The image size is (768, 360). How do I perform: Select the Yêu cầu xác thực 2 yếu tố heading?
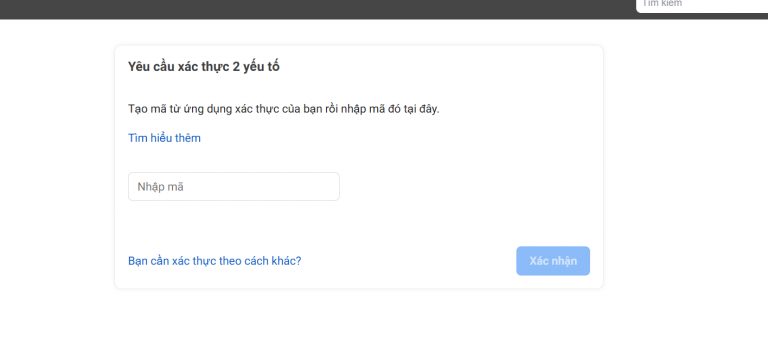[204, 67]
